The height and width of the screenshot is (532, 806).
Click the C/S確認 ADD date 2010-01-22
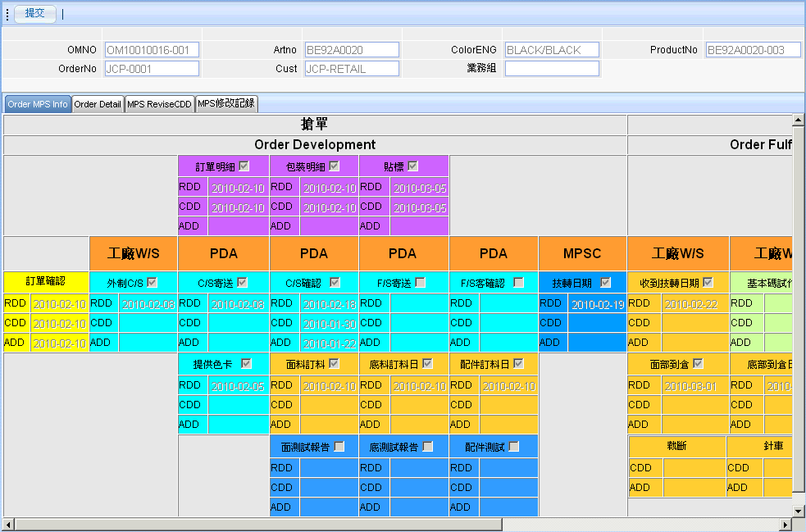tap(329, 343)
